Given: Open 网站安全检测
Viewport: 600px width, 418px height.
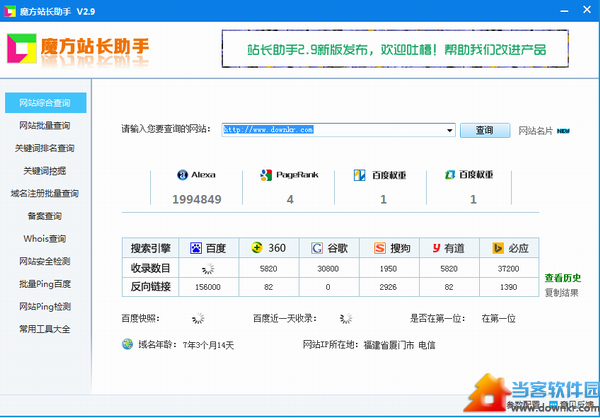Looking at the screenshot, I should pyautogui.click(x=45, y=261).
